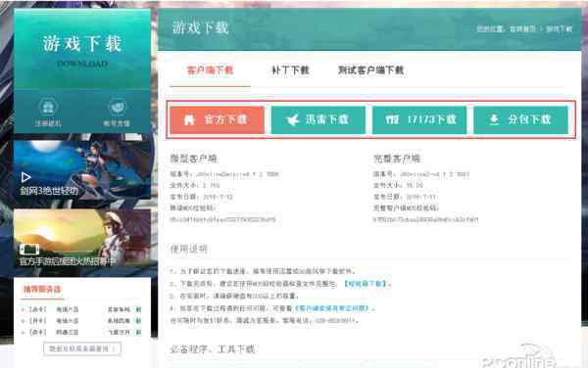Click the 微型客户端 MD5 checksum string
The width and height of the screenshot is (588, 368).
tap(222, 219)
